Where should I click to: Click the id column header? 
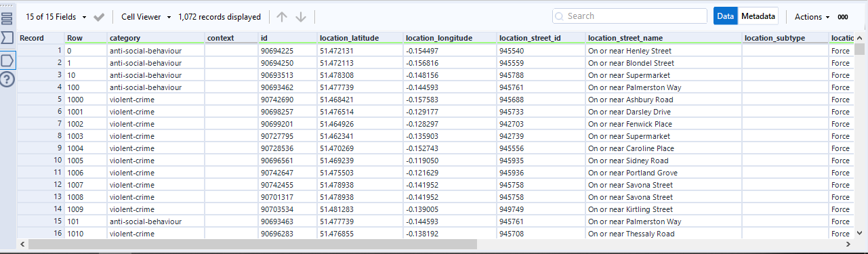(287, 38)
